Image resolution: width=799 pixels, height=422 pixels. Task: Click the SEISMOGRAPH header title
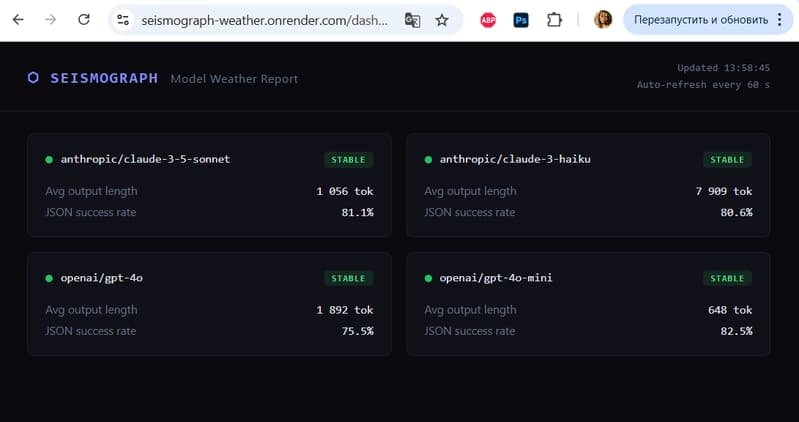coord(104,78)
